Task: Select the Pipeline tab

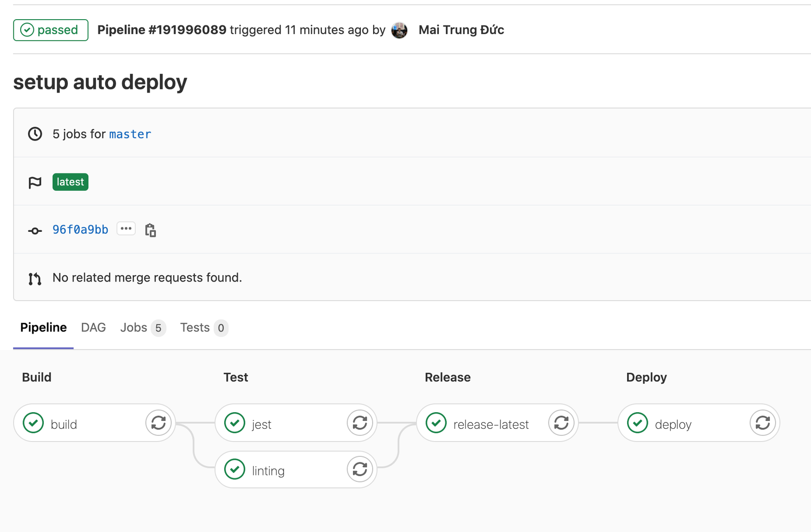Action: 43,328
